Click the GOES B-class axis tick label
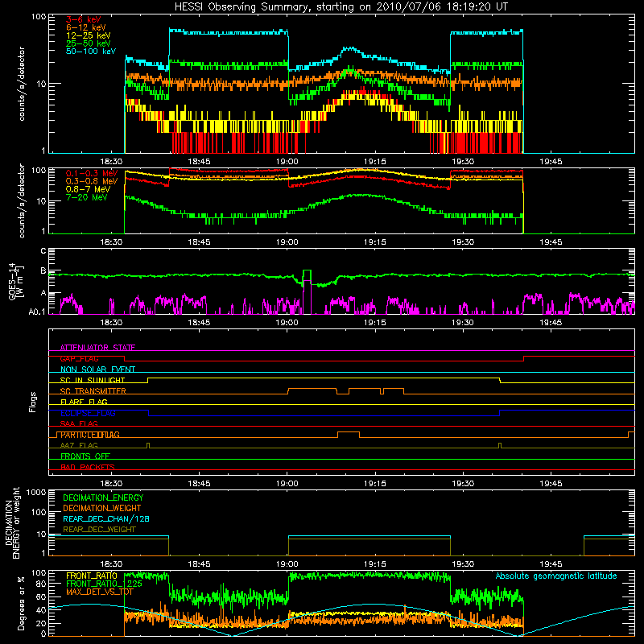This screenshot has width=644, height=644. (43, 271)
